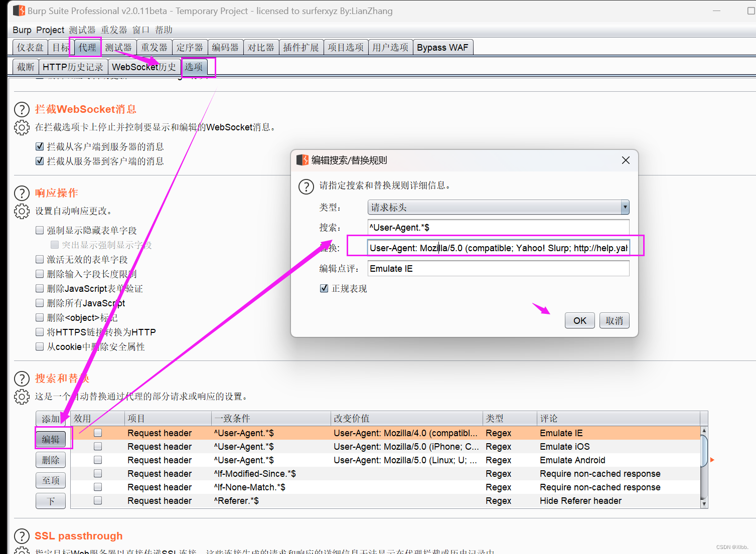Open help icon beside 搜索和替换

22,379
